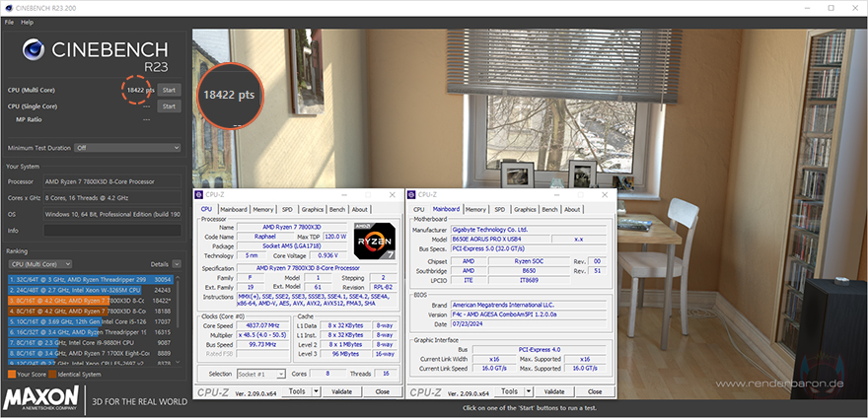Start the CPU Multi Core test

(169, 90)
